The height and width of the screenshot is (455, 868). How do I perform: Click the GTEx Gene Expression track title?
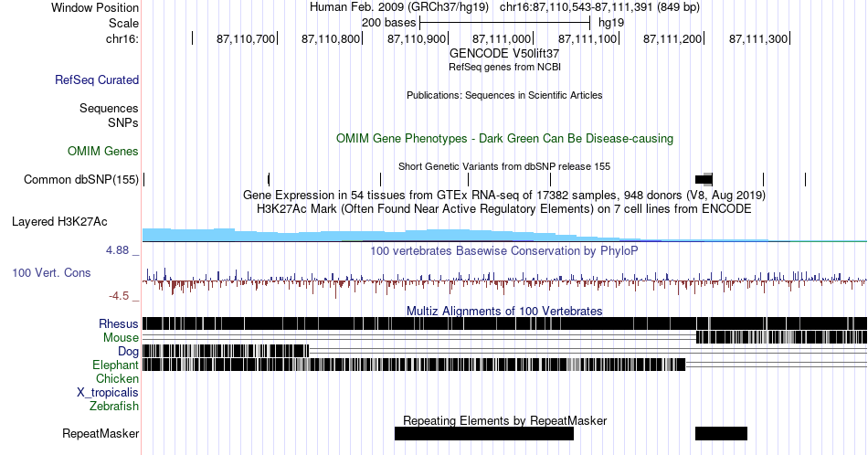tap(504, 195)
